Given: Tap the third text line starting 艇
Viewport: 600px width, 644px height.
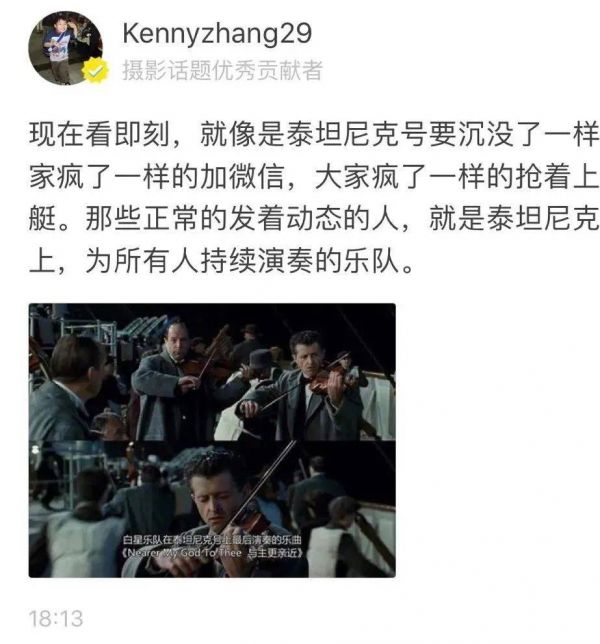Looking at the screenshot, I should point(315,218).
